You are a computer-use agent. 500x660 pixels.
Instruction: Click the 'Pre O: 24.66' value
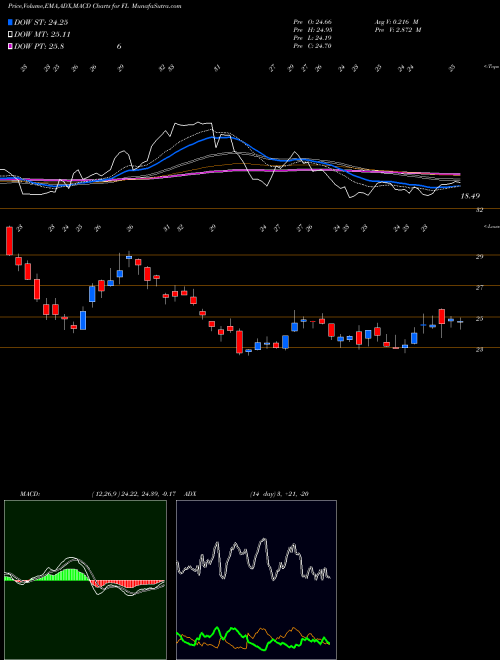pos(313,22)
